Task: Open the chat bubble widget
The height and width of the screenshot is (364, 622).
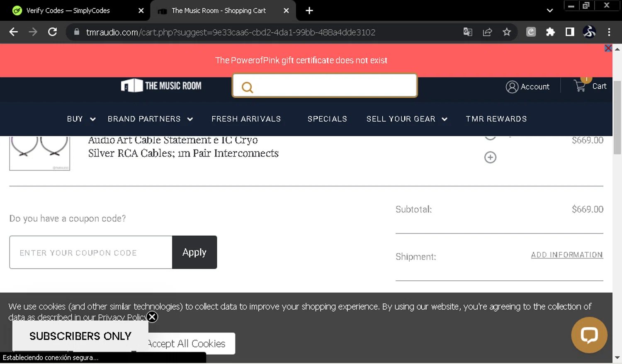Action: (x=589, y=335)
